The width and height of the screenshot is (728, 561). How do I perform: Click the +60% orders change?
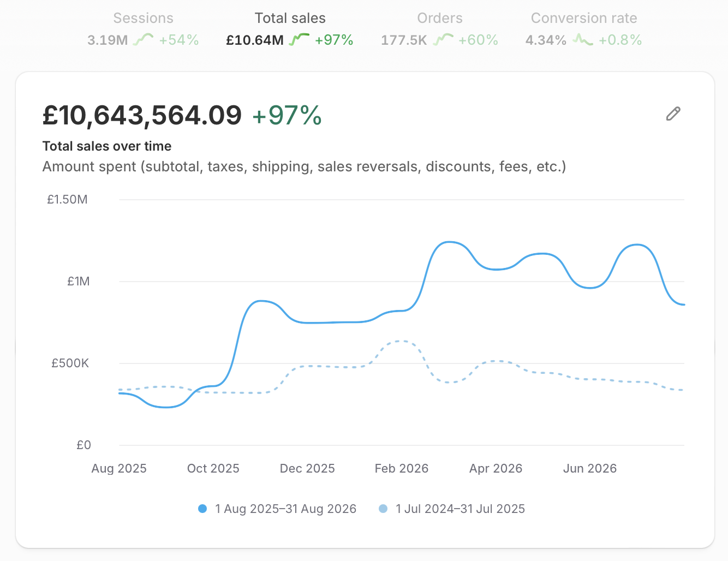point(478,40)
